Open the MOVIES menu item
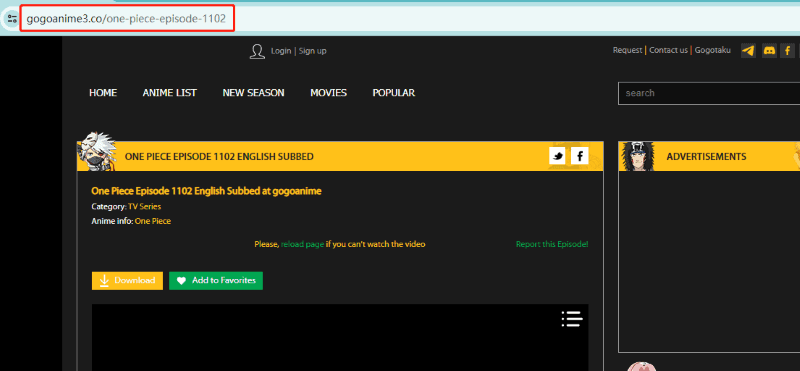The image size is (800, 371). (x=329, y=93)
